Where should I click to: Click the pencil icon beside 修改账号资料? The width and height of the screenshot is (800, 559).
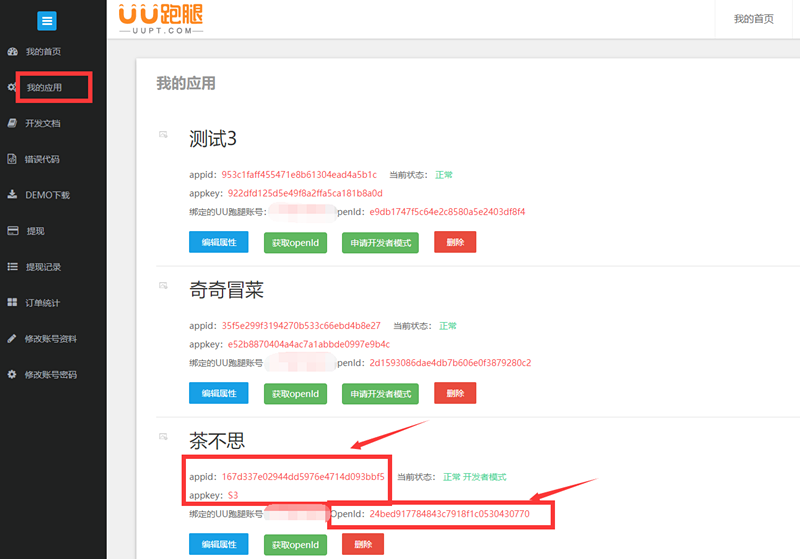(12, 338)
